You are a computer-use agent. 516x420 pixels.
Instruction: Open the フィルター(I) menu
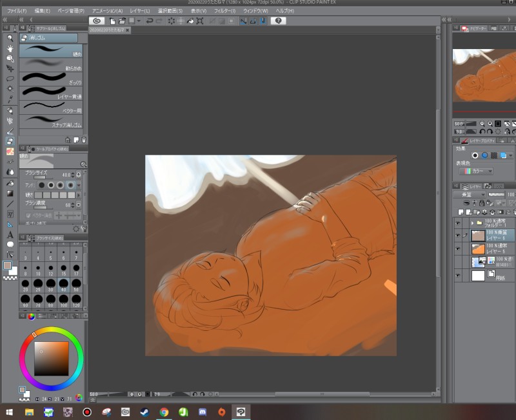(224, 11)
